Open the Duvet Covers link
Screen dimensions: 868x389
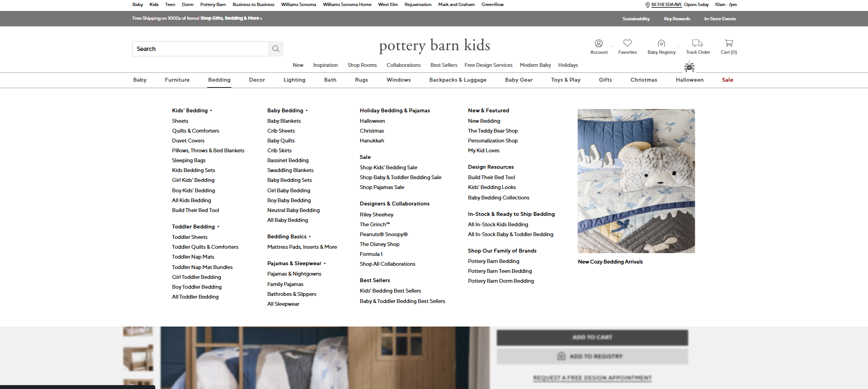[x=188, y=141]
